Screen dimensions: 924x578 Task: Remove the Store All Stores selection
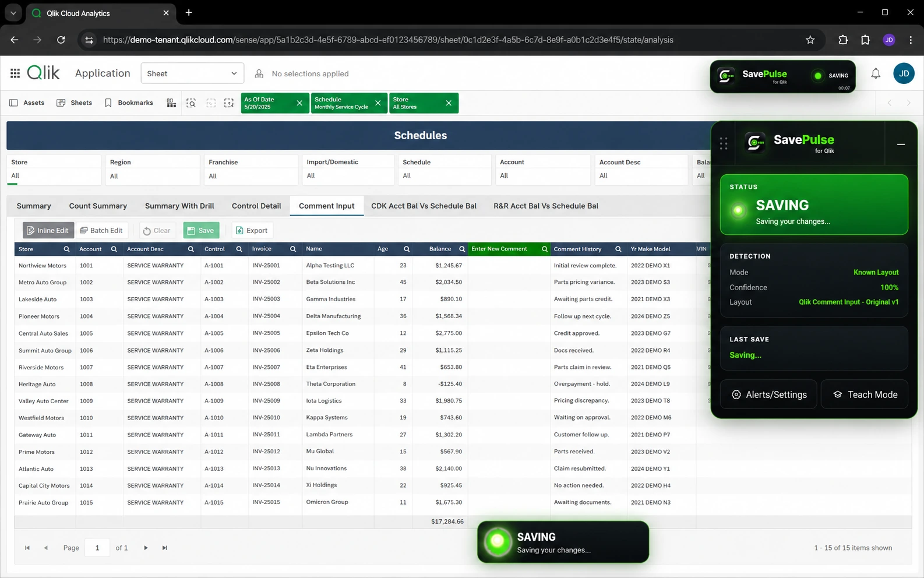tap(449, 103)
